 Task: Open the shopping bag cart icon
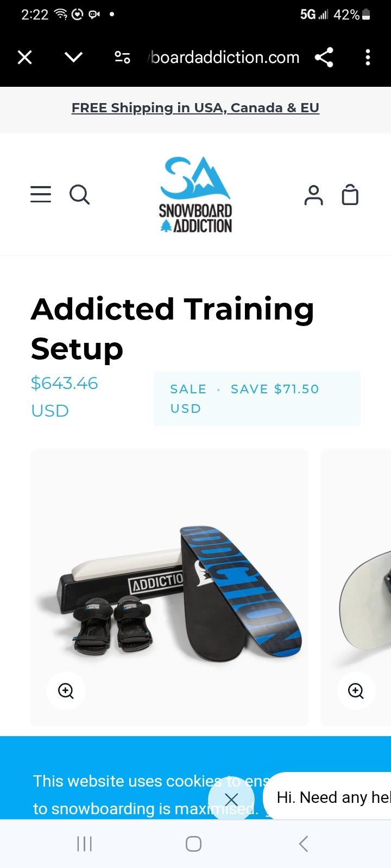tap(350, 195)
